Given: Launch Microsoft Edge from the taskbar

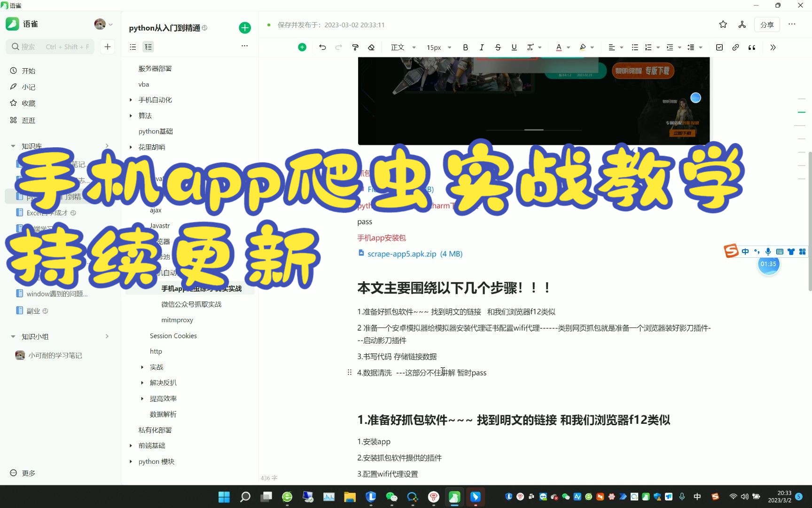Looking at the screenshot, I should pyautogui.click(x=287, y=497).
